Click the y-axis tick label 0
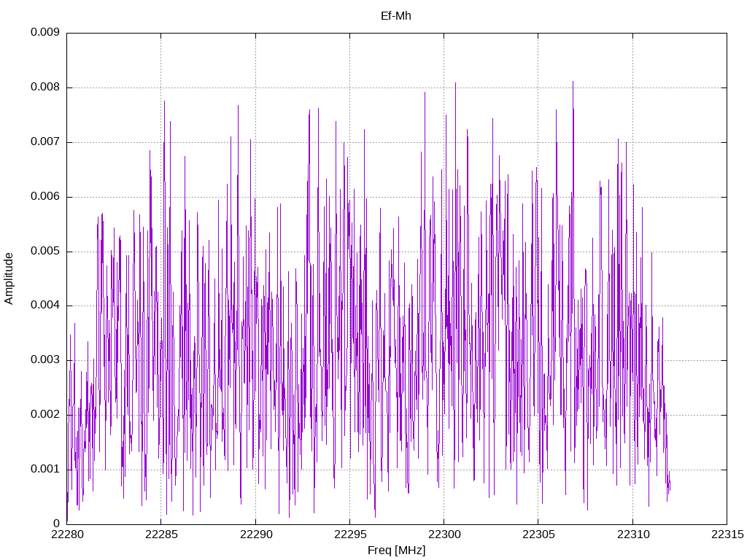The height and width of the screenshot is (560, 747). pyautogui.click(x=57, y=524)
